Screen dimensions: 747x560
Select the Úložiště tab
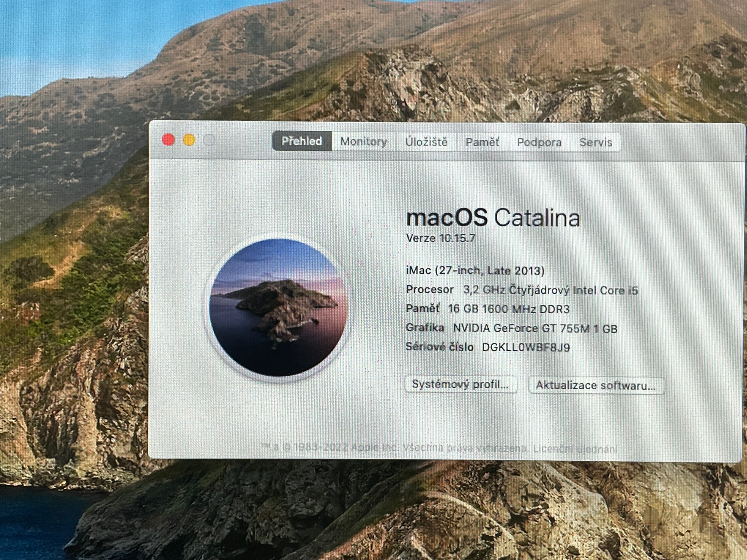(x=426, y=142)
